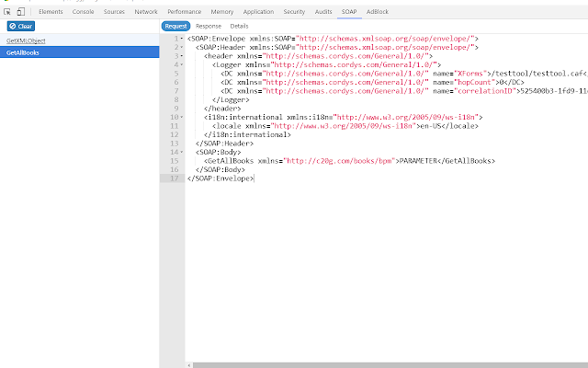Click the horizontal scrollbar of the editor
Screen dimensions: 588x368
point(390,365)
